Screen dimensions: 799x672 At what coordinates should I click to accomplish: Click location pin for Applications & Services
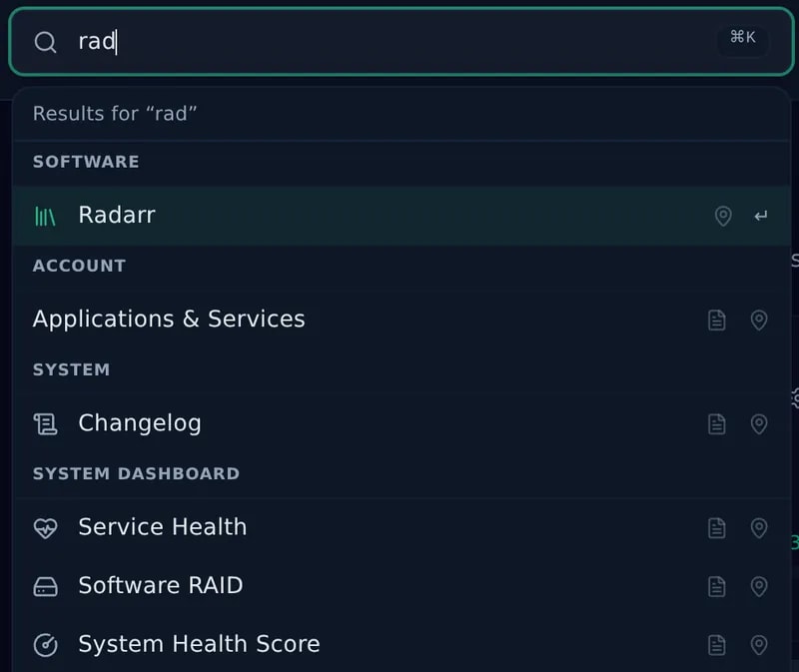759,320
